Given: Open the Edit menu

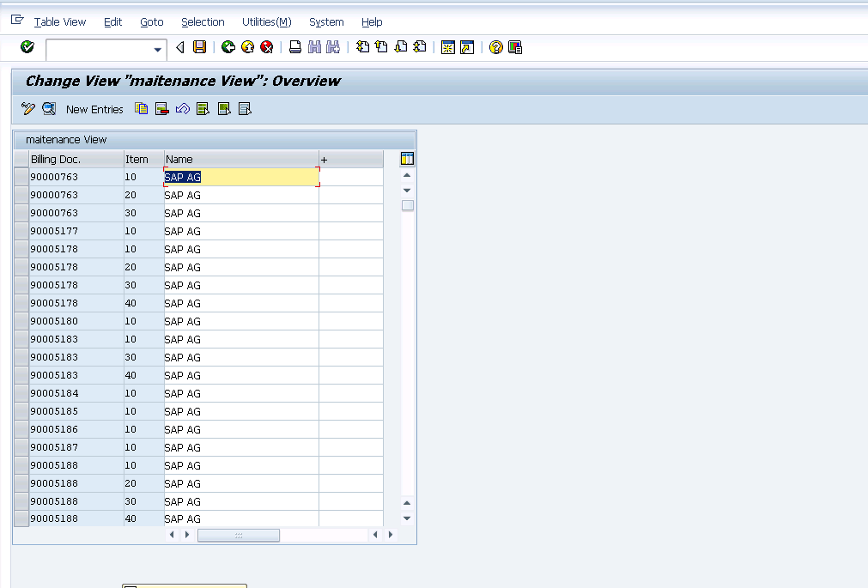Looking at the screenshot, I should click(x=113, y=22).
